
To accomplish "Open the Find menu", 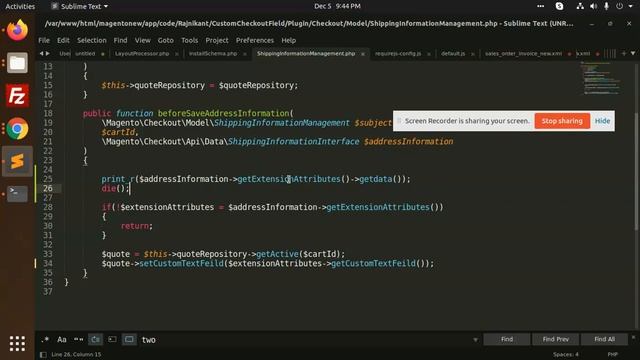I will point(120,40).
